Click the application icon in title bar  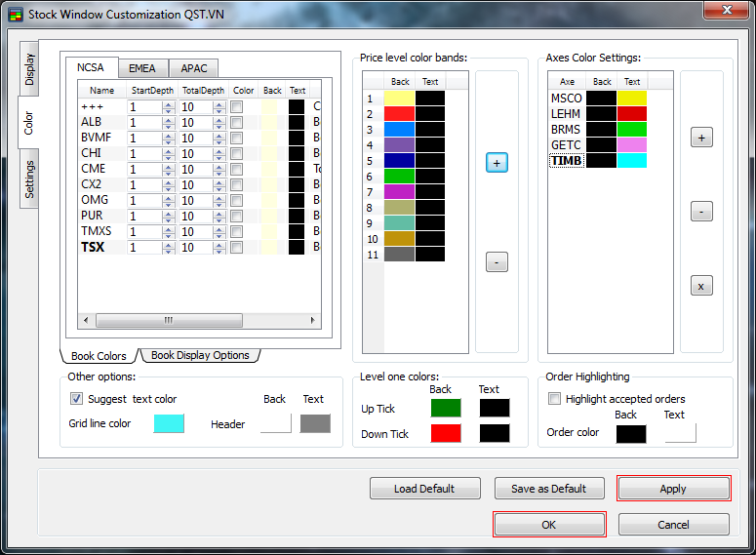(x=15, y=14)
